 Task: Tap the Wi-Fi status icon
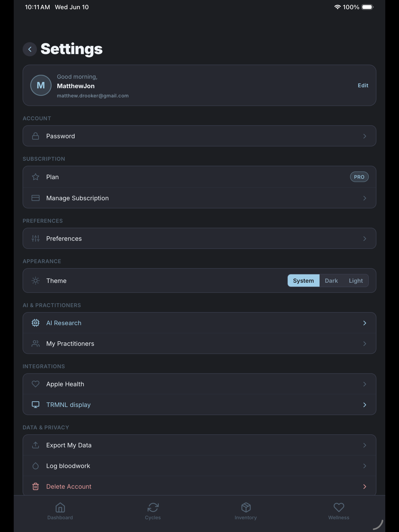[338, 7]
